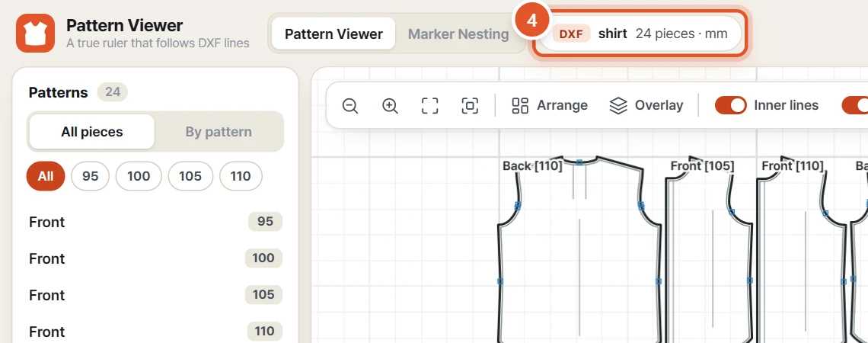Viewport: 868px width, 343px height.
Task: Select the All pieces tab
Action: (x=92, y=132)
